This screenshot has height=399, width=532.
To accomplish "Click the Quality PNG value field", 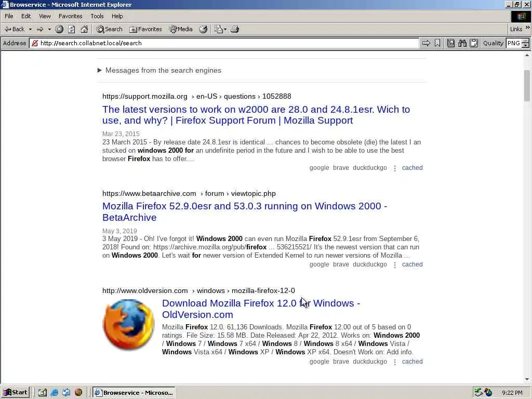I will [514, 43].
